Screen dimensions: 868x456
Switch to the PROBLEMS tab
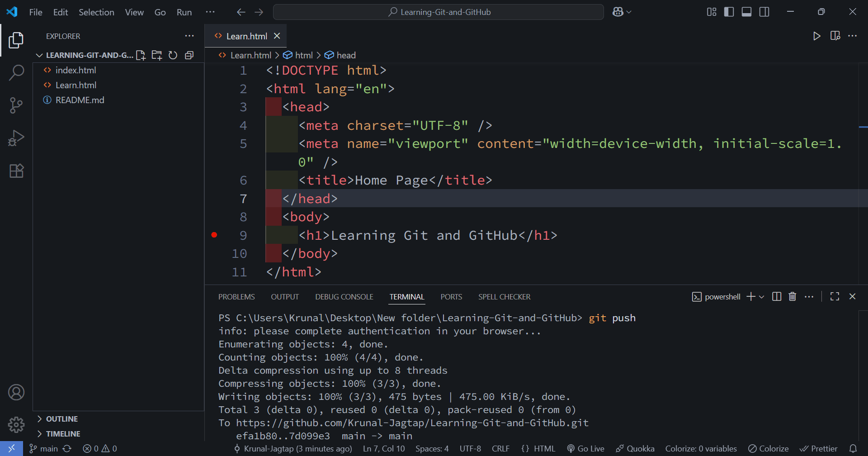(236, 297)
